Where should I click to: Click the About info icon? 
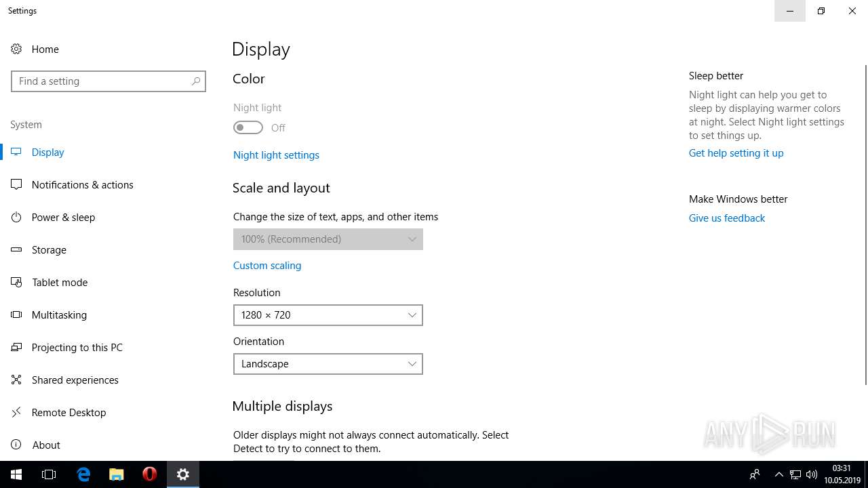click(16, 445)
